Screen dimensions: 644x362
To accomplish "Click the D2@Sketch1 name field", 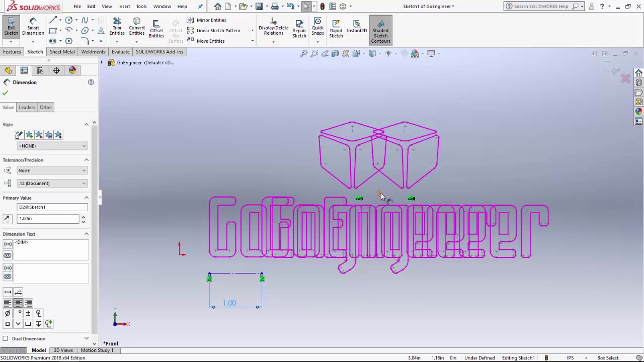I will coord(52,207).
